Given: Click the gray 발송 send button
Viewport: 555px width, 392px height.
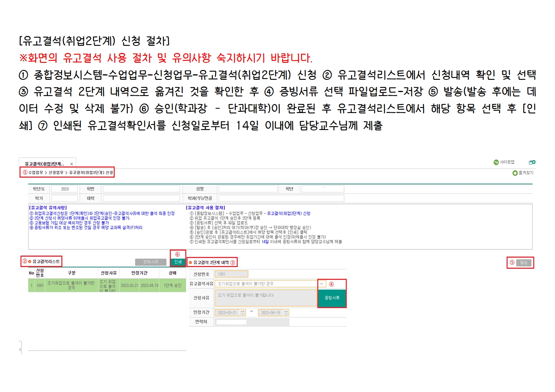Looking at the screenshot, I should coord(523,263).
